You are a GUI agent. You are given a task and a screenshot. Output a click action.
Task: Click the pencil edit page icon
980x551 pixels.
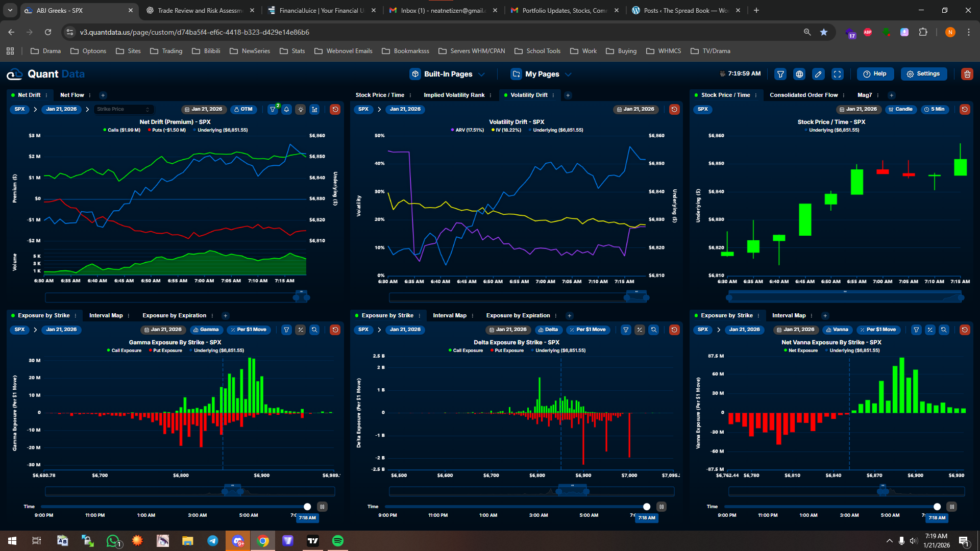818,74
